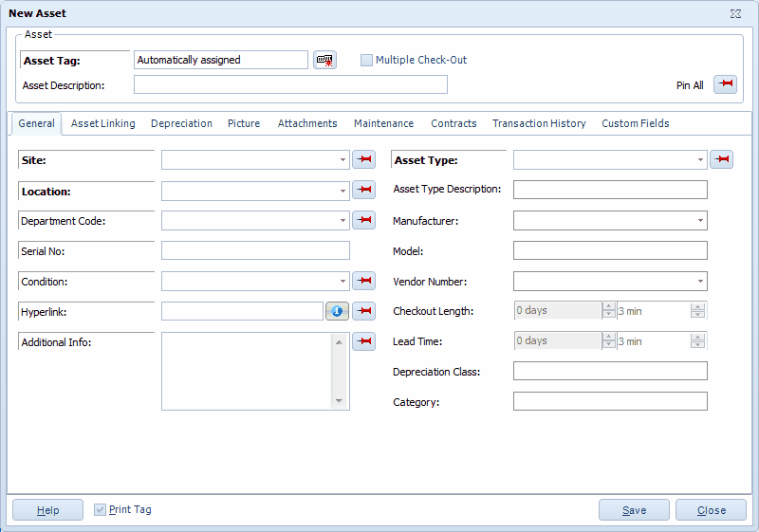Expand the Department Code dropdown

[x=342, y=221]
